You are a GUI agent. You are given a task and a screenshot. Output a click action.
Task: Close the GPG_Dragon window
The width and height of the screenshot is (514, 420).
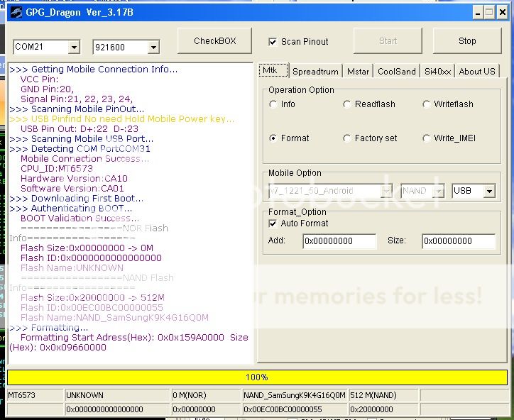(x=501, y=12)
